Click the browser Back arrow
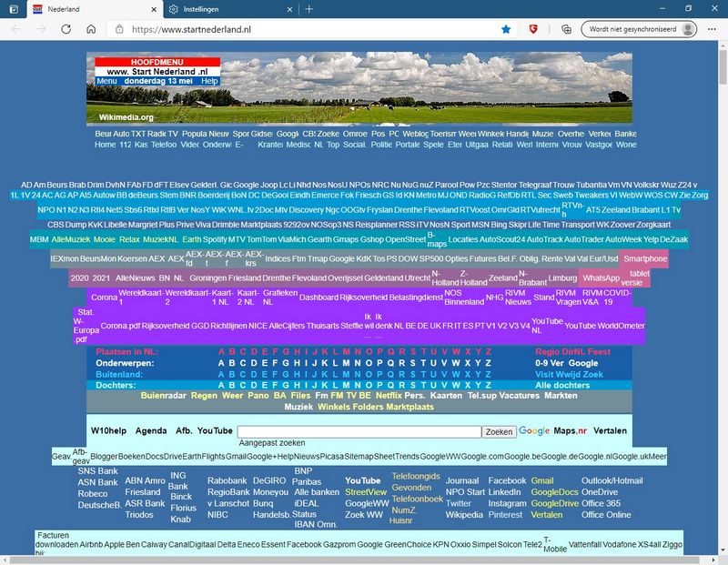The height and width of the screenshot is (565, 728). click(x=15, y=29)
